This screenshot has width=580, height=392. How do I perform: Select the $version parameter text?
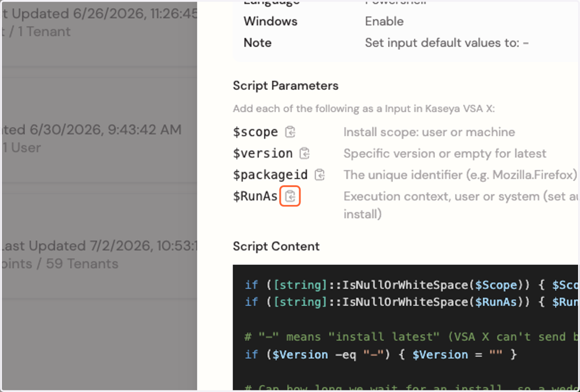click(262, 154)
